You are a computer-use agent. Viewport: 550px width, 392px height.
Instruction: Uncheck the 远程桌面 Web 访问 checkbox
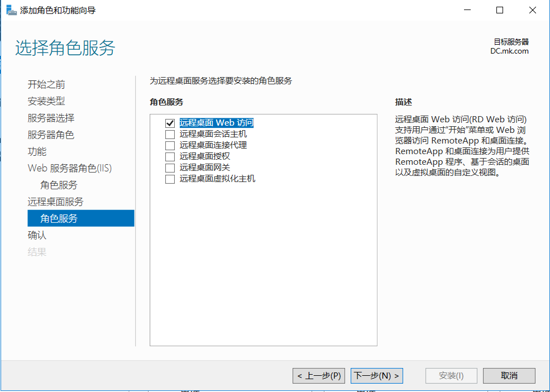click(x=170, y=123)
